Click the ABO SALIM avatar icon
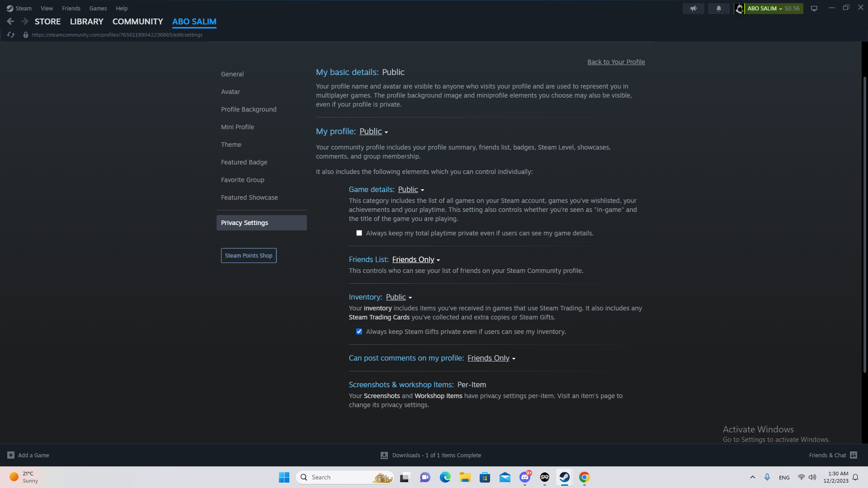 pyautogui.click(x=739, y=9)
